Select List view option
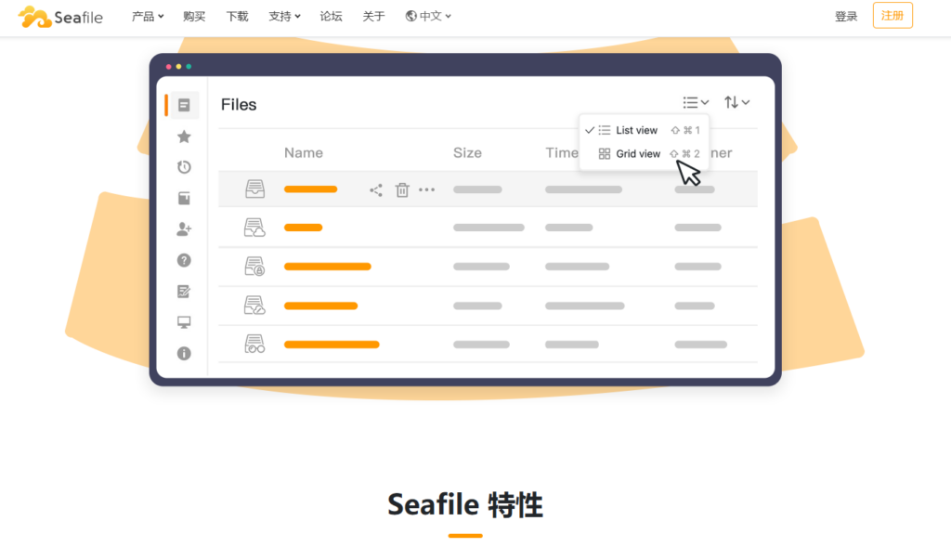 pyautogui.click(x=643, y=130)
